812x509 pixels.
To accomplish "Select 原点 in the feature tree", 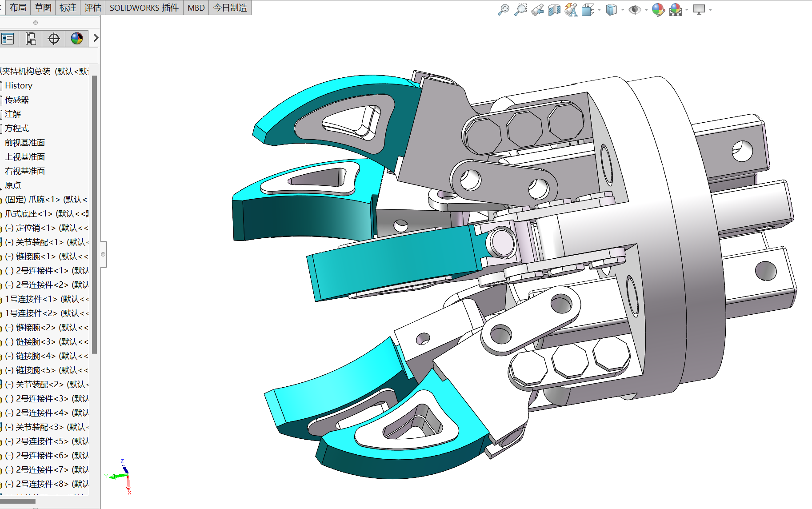I will [13, 185].
